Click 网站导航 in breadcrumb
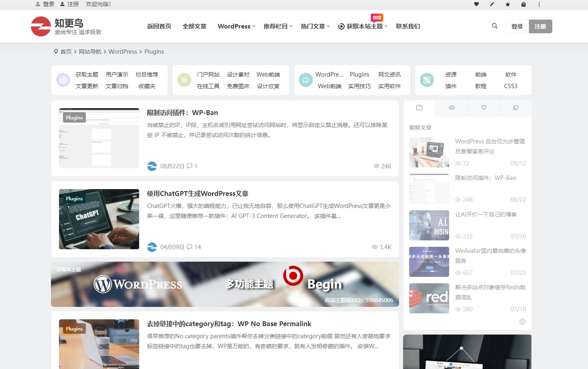588x369 pixels. 90,52
